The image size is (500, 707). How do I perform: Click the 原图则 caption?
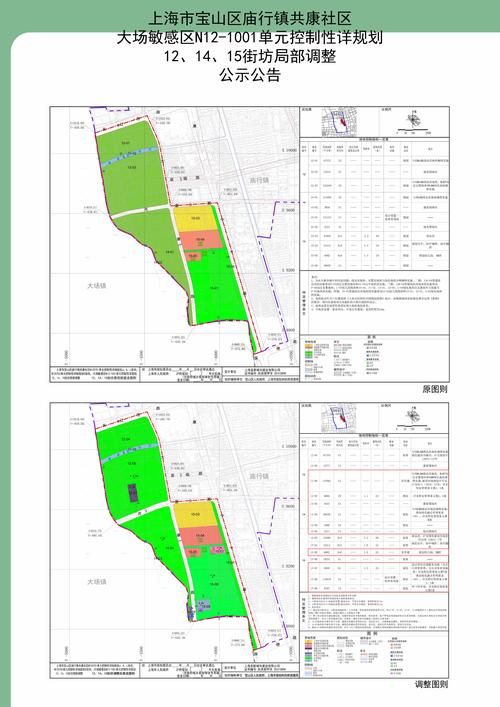click(435, 389)
